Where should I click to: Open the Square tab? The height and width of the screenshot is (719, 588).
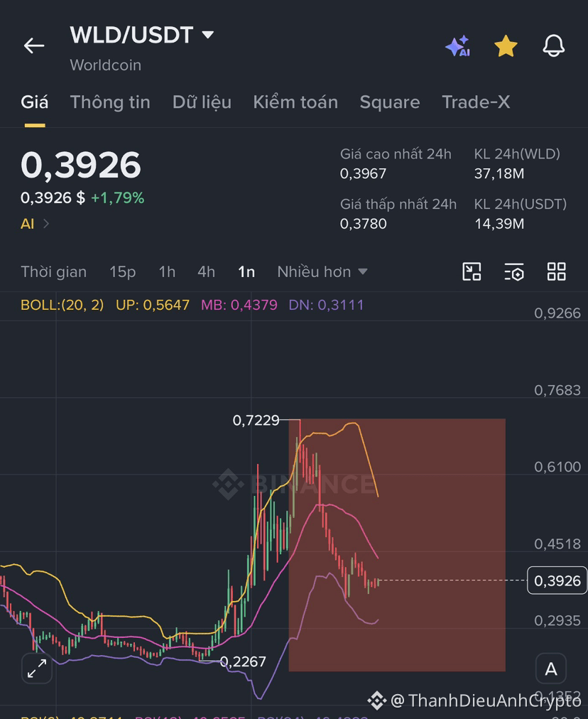tap(390, 102)
